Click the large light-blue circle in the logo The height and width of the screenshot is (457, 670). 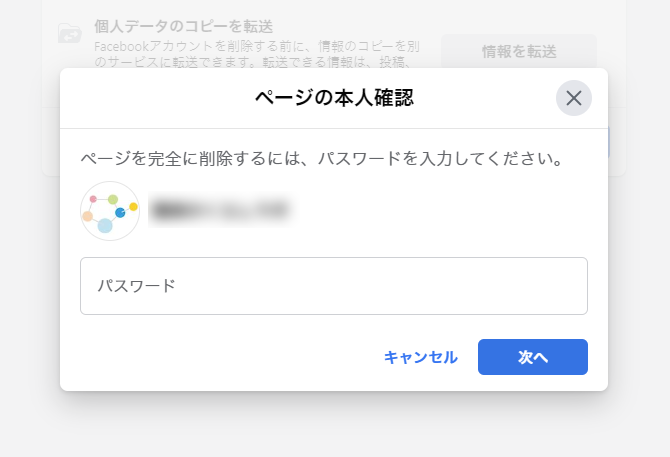coord(105,225)
